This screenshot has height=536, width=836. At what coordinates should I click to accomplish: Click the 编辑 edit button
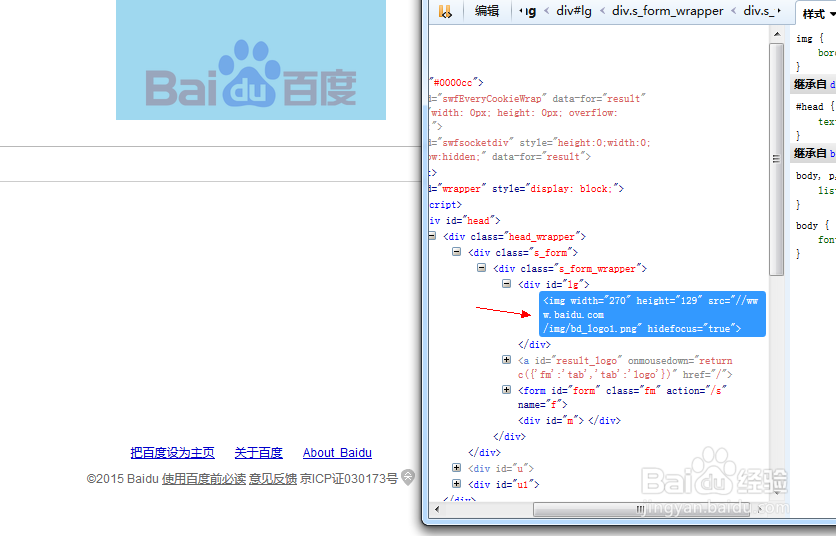pos(487,11)
